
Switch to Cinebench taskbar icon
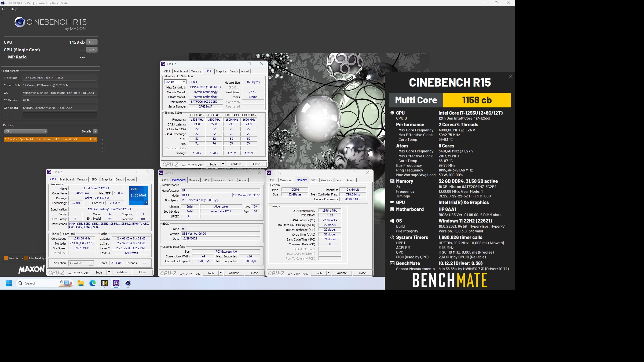(128, 283)
